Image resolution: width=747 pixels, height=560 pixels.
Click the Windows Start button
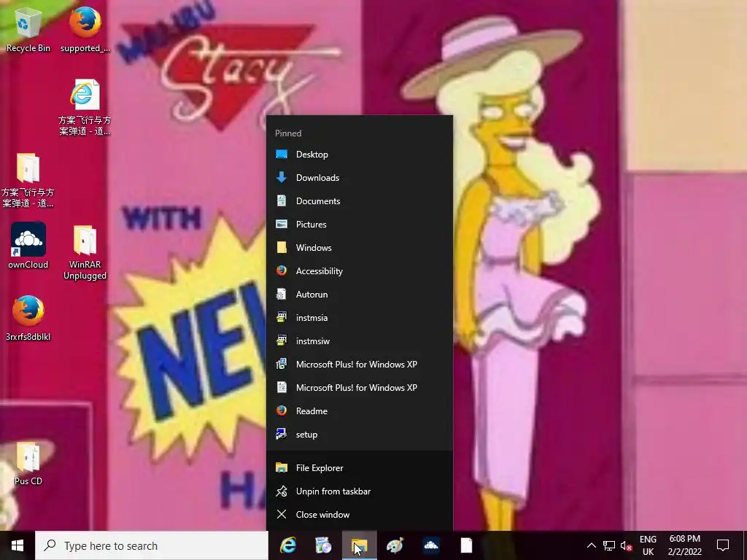tap(18, 545)
